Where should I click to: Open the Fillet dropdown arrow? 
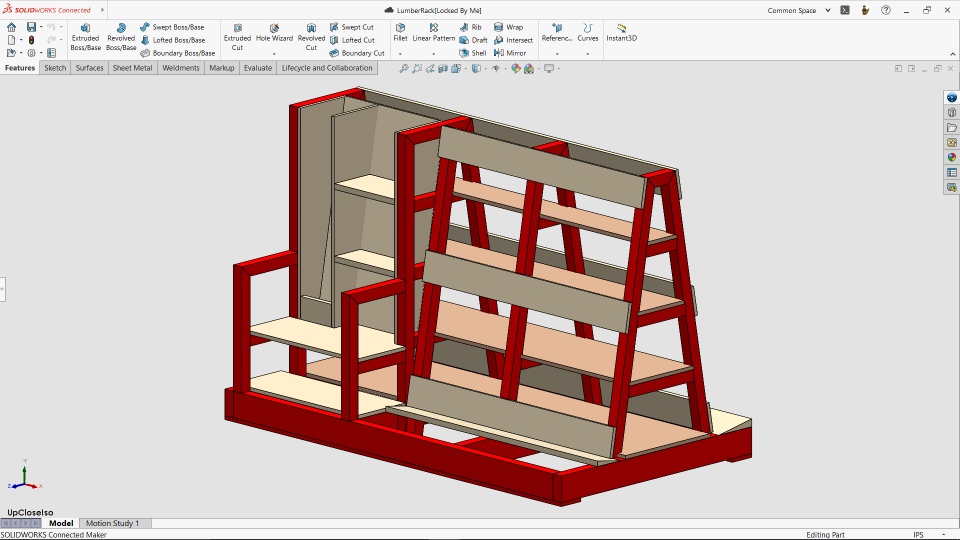(400, 54)
